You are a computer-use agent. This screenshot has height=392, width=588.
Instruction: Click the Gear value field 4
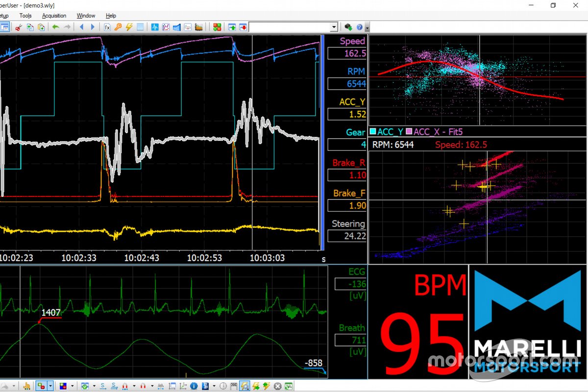347,145
